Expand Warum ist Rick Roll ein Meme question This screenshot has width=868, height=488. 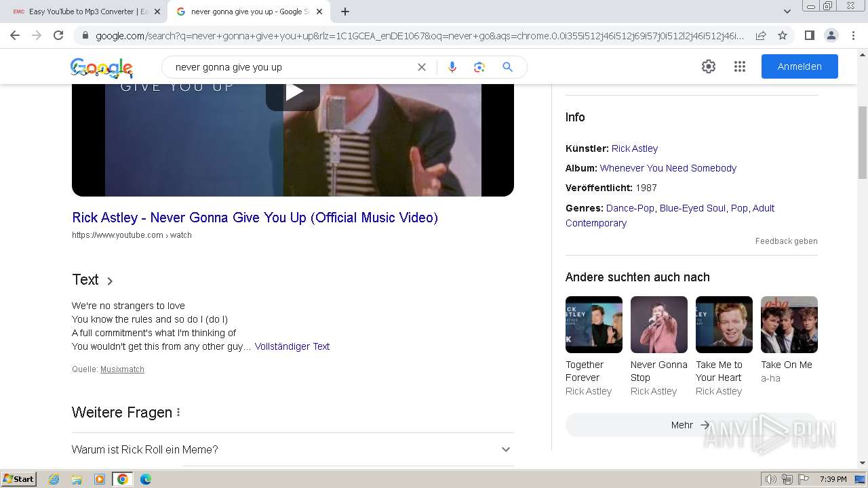click(293, 449)
